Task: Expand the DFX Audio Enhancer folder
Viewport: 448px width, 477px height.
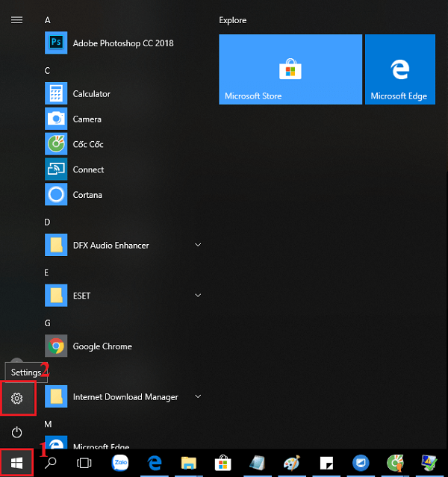Action: (x=199, y=245)
